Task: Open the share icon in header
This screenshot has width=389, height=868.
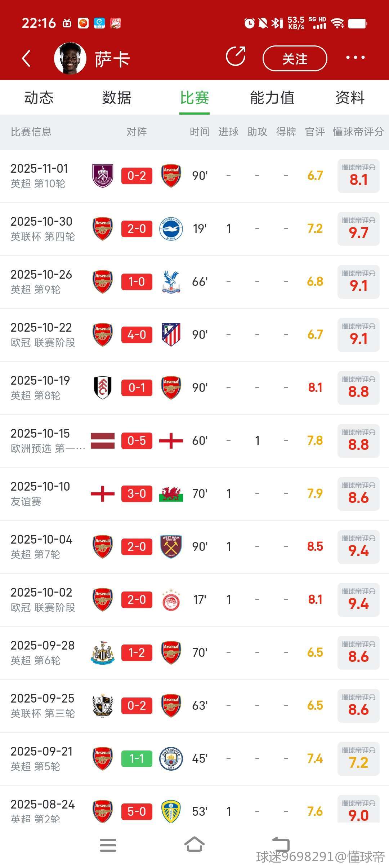Action: point(236,57)
